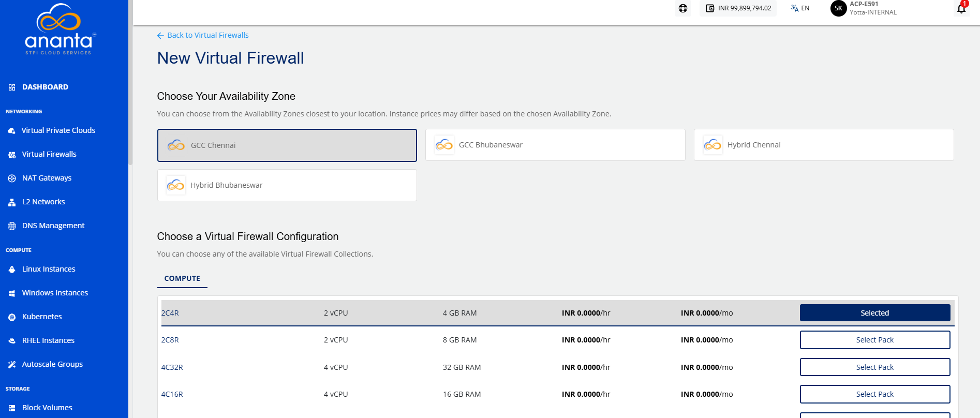Open the Dashboard grid icon
The height and width of the screenshot is (418, 980).
click(12, 87)
